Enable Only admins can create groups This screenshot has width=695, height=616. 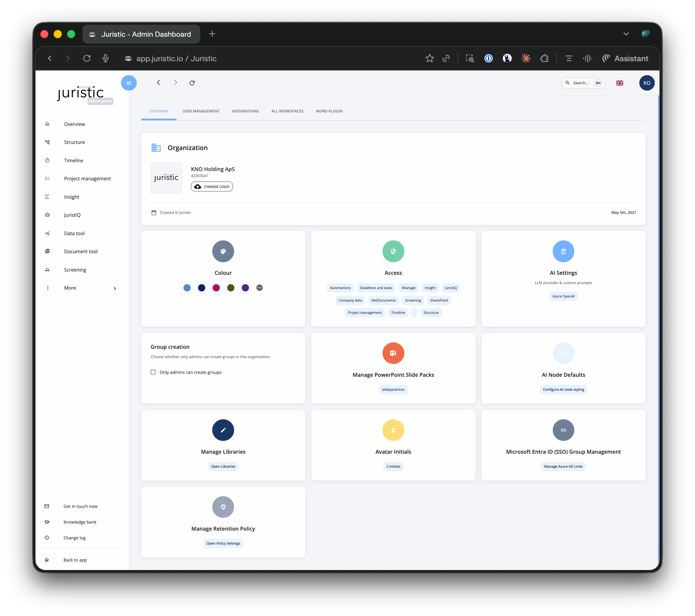[153, 372]
